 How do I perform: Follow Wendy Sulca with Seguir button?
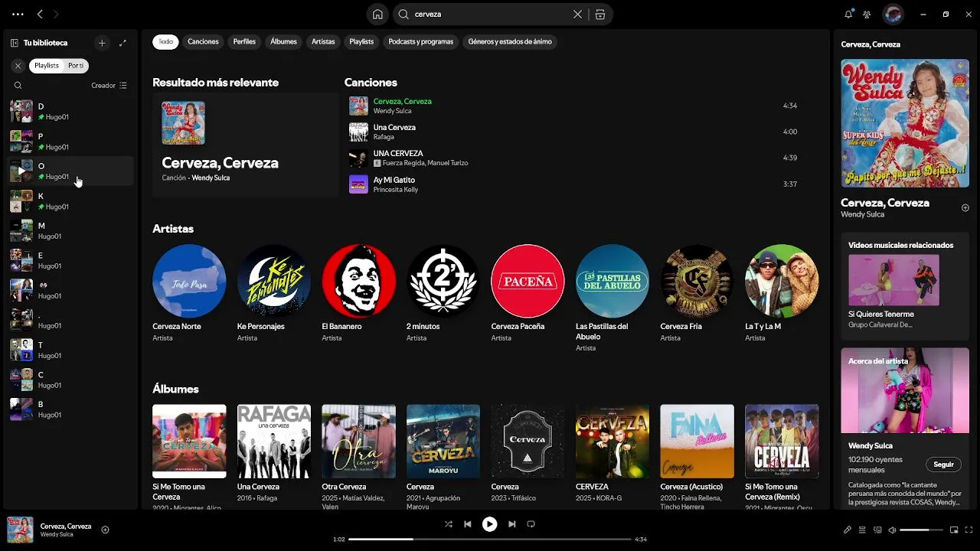tap(943, 465)
